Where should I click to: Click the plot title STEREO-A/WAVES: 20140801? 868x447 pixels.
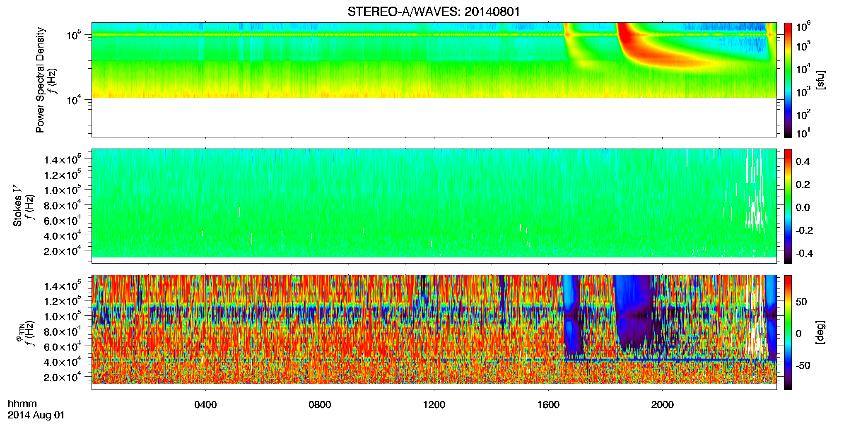[x=434, y=12]
